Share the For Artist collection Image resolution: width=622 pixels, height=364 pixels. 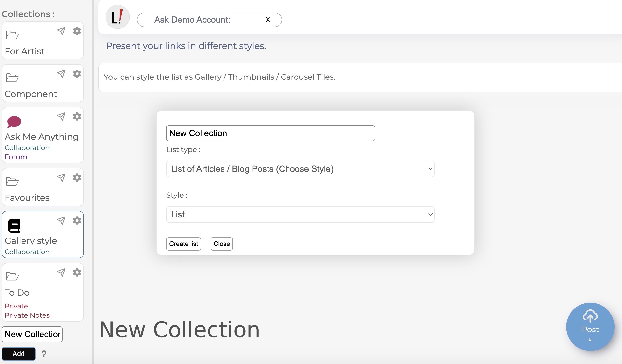61,31
